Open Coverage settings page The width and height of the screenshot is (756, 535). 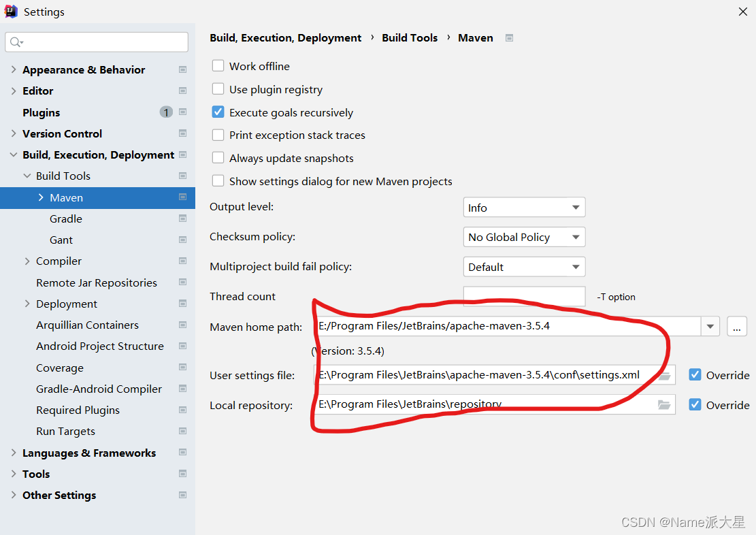point(60,368)
